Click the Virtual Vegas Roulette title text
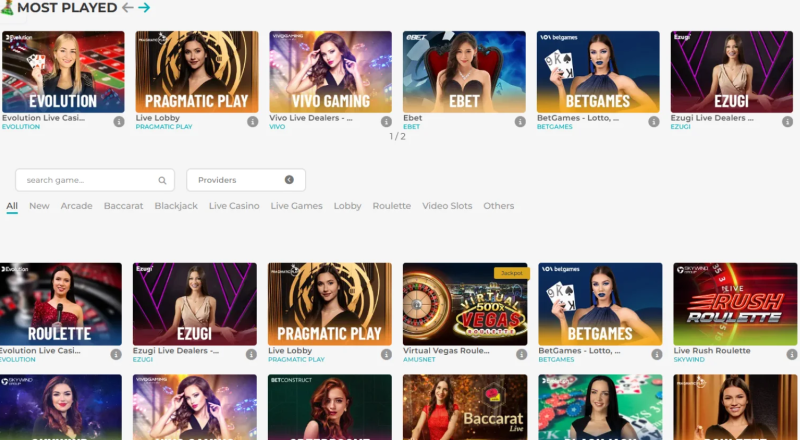The width and height of the screenshot is (800, 440). pyautogui.click(x=446, y=351)
